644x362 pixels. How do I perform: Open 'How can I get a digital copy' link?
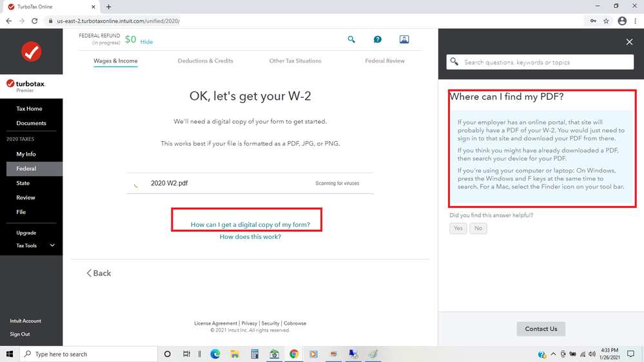(x=250, y=225)
